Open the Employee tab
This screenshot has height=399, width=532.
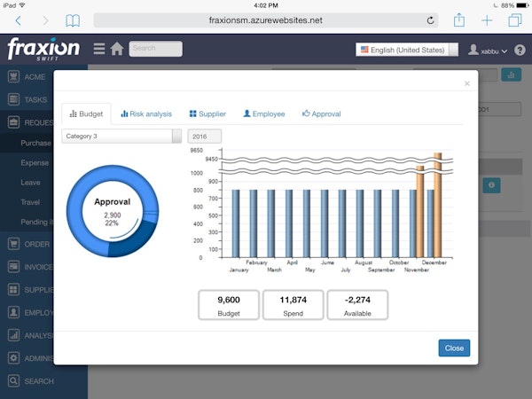(x=263, y=114)
